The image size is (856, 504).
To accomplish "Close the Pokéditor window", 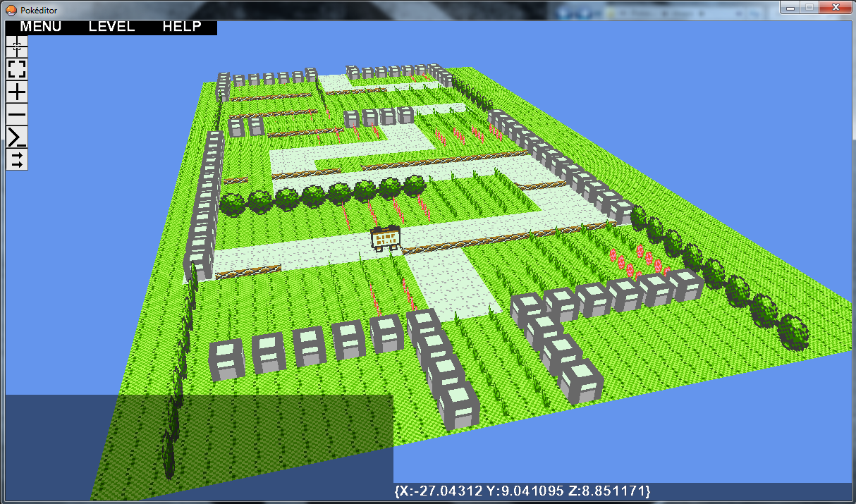I will 835,7.
